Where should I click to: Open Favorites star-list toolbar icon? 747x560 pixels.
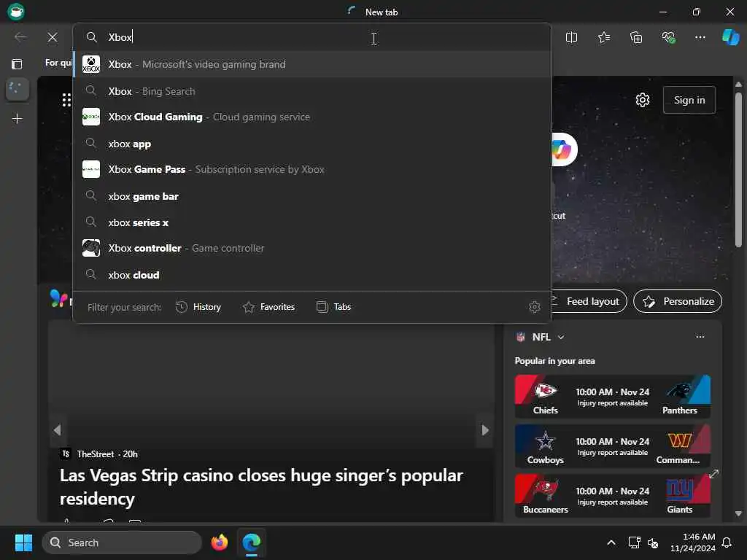(603, 37)
